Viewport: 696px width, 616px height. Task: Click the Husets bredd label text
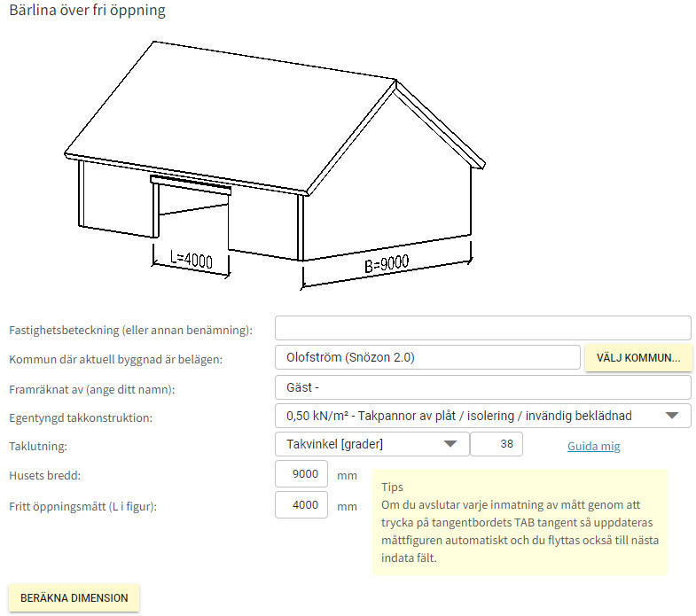point(44,476)
